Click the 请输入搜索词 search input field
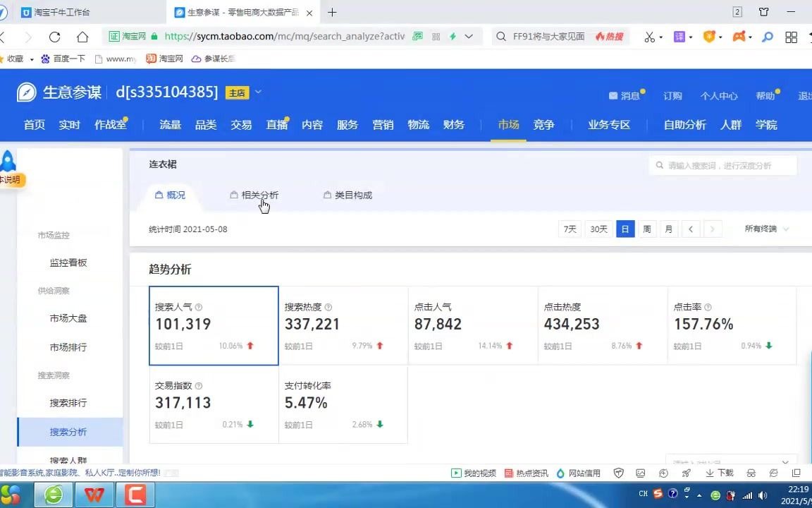This screenshot has width=812, height=508. [722, 165]
